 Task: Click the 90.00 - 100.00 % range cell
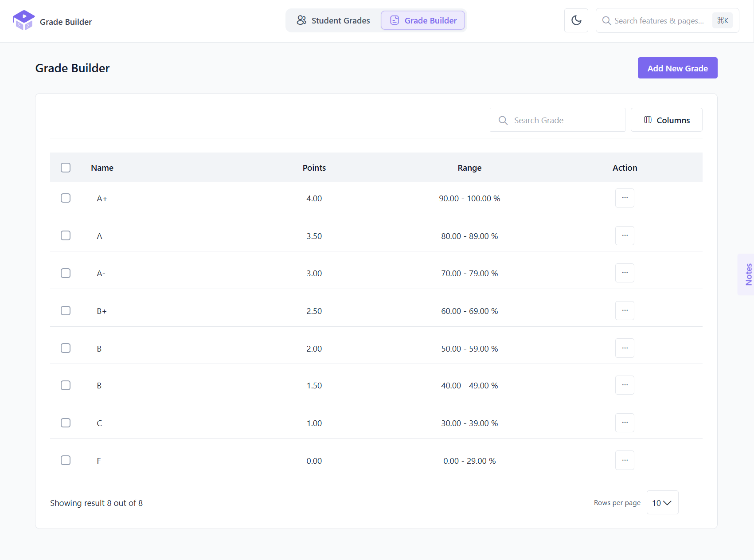coord(469,198)
